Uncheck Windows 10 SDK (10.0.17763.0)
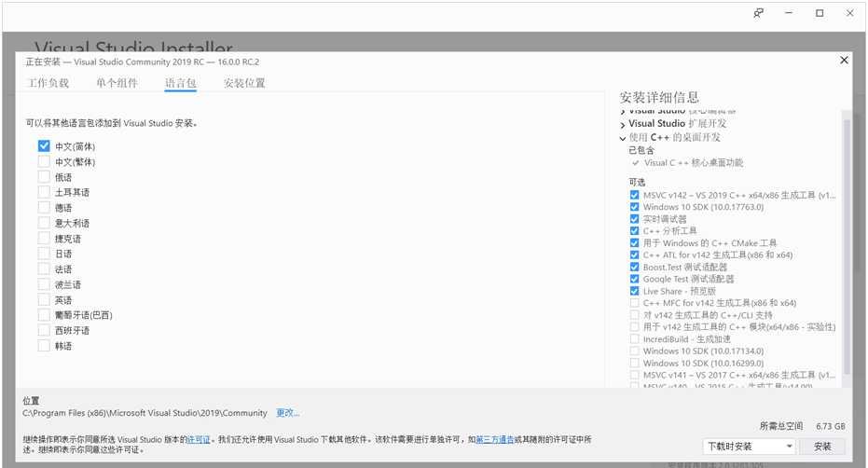 pos(634,207)
